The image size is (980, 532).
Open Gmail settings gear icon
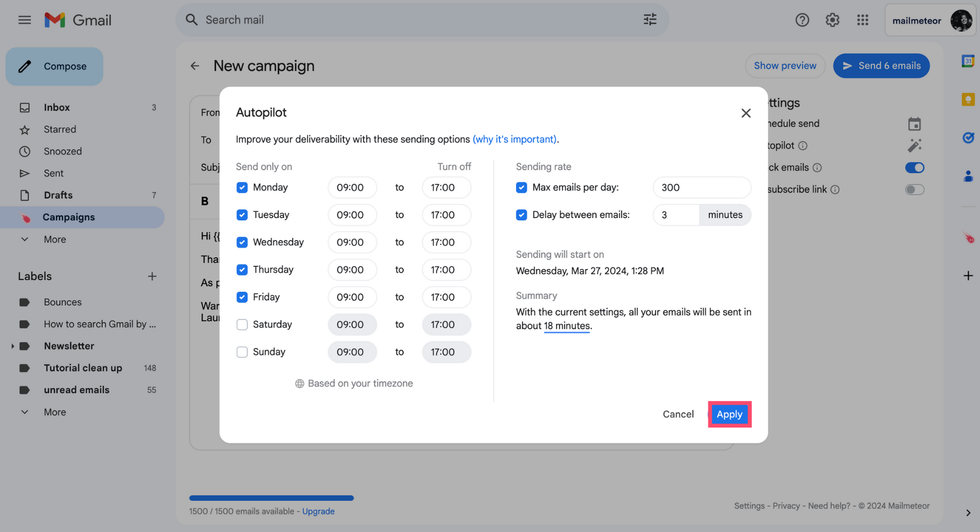click(832, 20)
